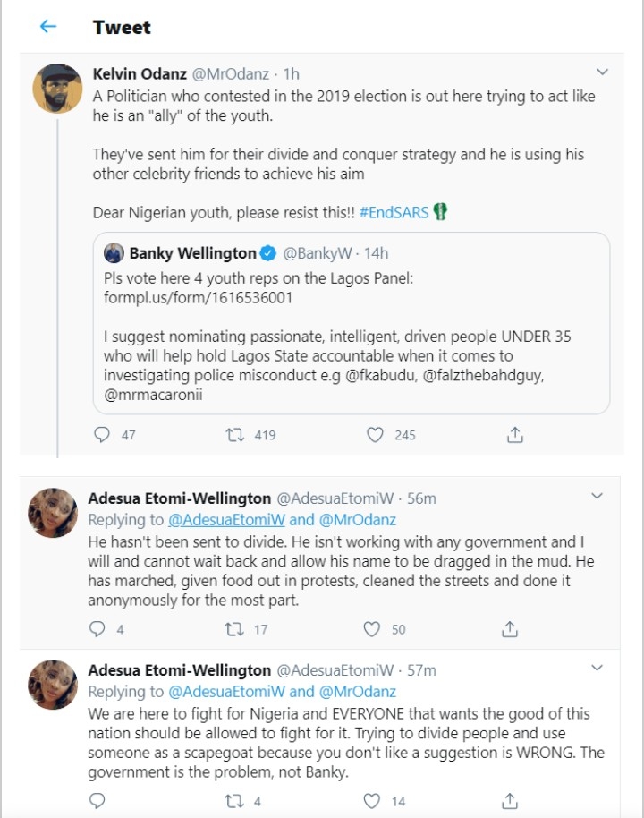The image size is (644, 818).
Task: Reply to Kelvin Odanz's tweet
Action: tap(102, 435)
